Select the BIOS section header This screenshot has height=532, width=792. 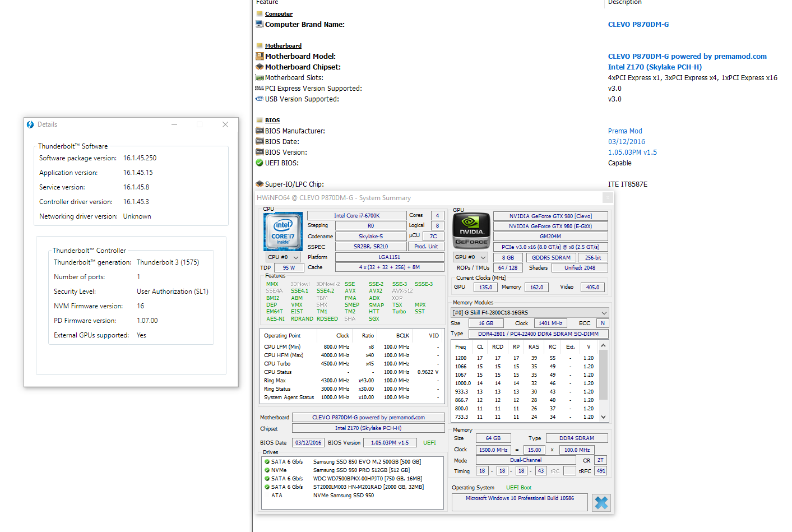click(272, 121)
